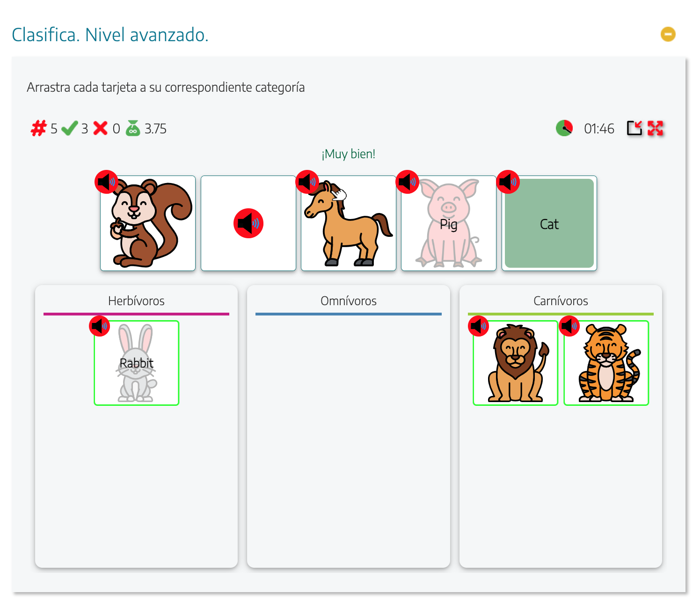Check the timer pie progress indicator
Image resolution: width=700 pixels, height=601 pixels.
coord(564,127)
